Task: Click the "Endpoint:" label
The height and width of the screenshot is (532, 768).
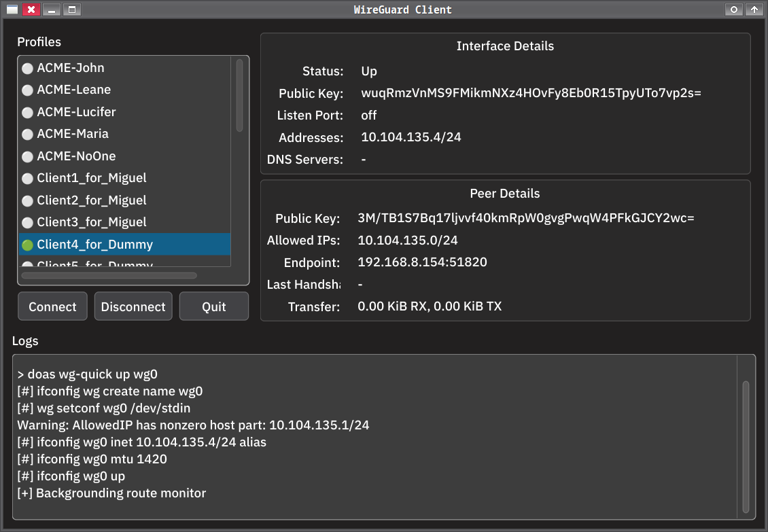Action: pos(312,262)
